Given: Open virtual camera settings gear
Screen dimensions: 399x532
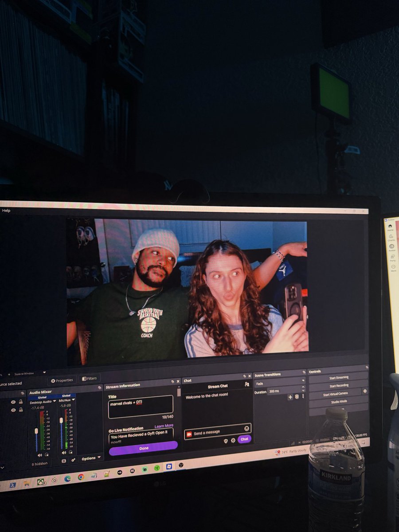Looking at the screenshot, I should coord(365,391).
